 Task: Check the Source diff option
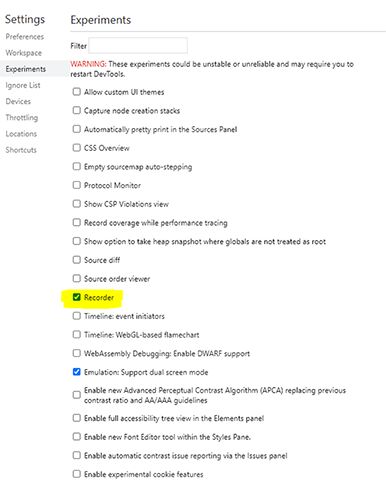pos(77,259)
